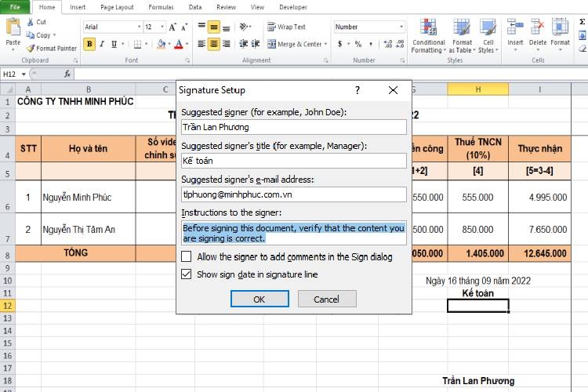Click the Paste icon in Clipboard group
This screenshot has width=588, height=392.
[13, 27]
